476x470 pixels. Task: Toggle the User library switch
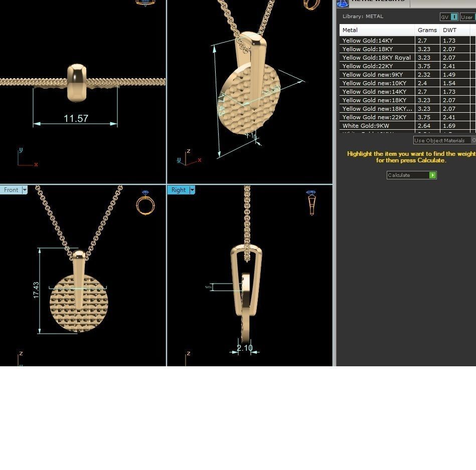(x=467, y=17)
